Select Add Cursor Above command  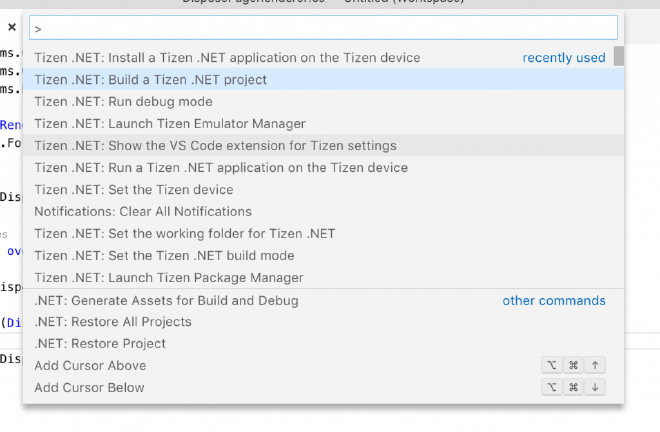pos(323,365)
